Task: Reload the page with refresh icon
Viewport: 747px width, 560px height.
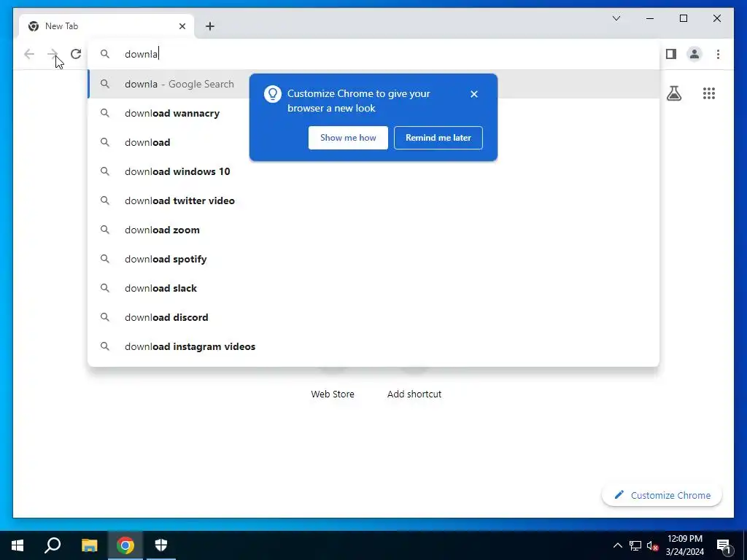Action: pos(76,54)
